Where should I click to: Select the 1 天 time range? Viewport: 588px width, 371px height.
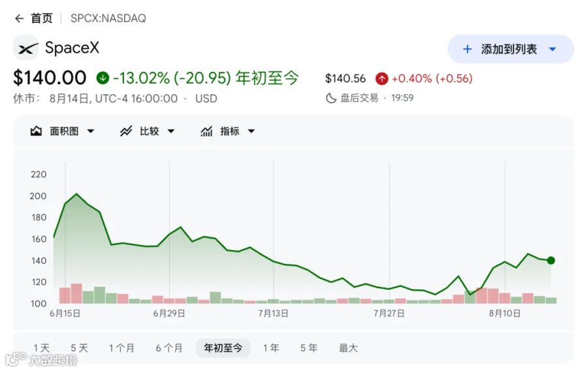click(42, 348)
